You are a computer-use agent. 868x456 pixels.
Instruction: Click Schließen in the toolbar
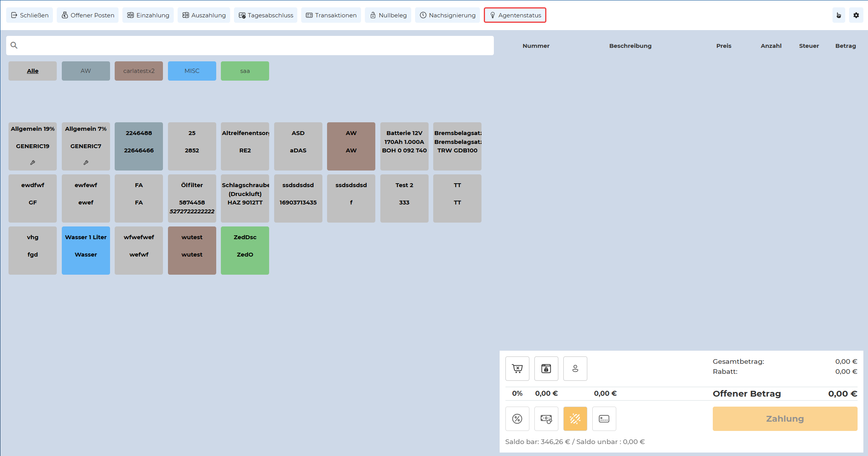coord(30,15)
